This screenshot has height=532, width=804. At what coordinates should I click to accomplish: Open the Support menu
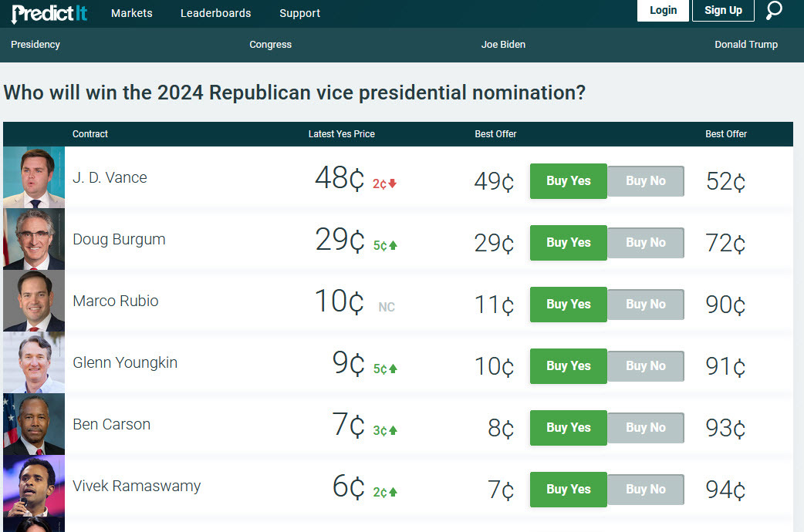(x=299, y=13)
